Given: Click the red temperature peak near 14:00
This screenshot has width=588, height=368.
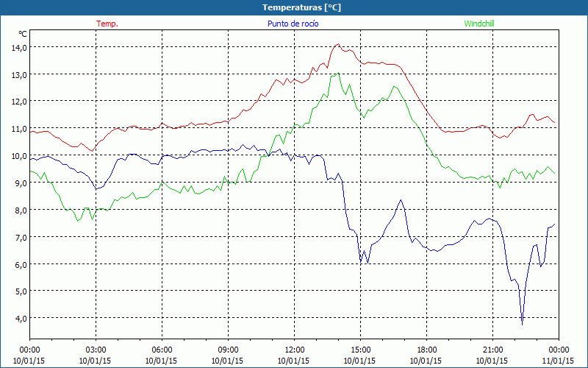Looking at the screenshot, I should coord(338,44).
